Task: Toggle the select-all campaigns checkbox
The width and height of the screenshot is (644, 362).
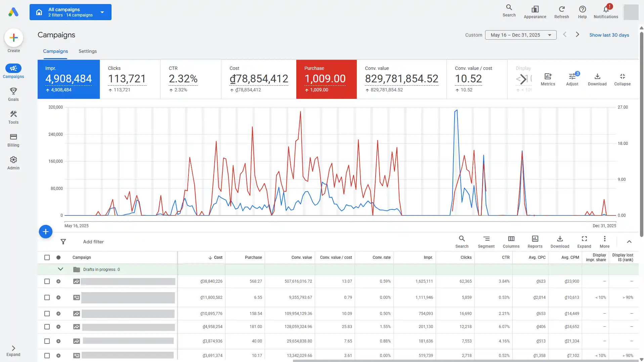Action: pos(47,257)
